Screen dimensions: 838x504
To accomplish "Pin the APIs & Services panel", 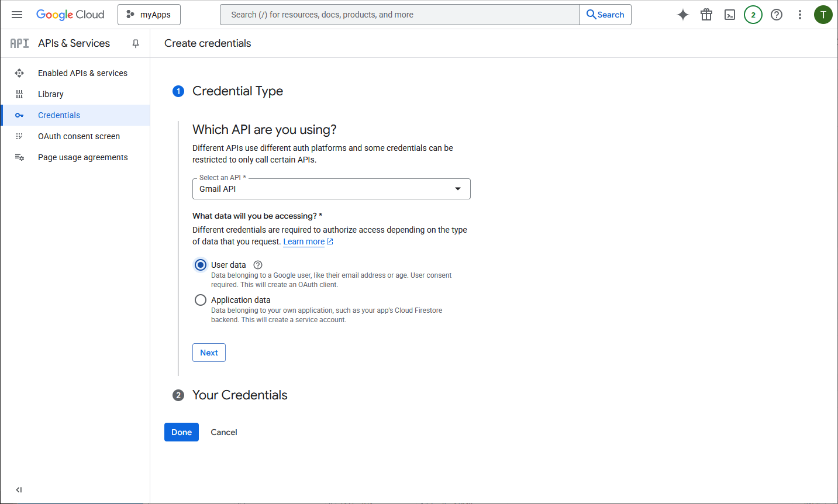I will tap(136, 43).
